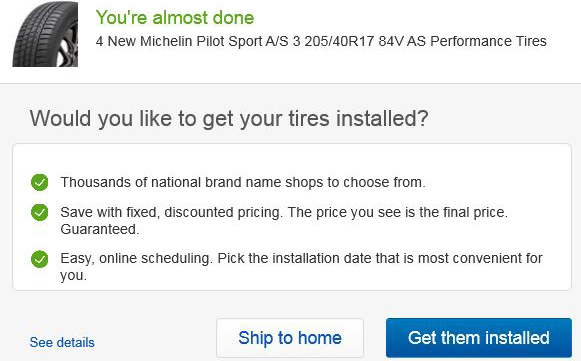Click "Pick the installation date" sentence text

tap(380, 258)
